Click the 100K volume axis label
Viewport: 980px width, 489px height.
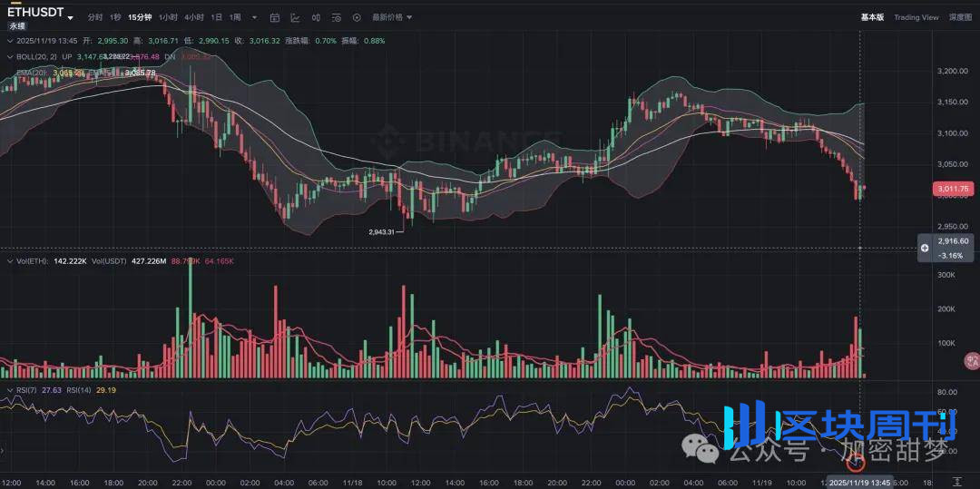(945, 343)
